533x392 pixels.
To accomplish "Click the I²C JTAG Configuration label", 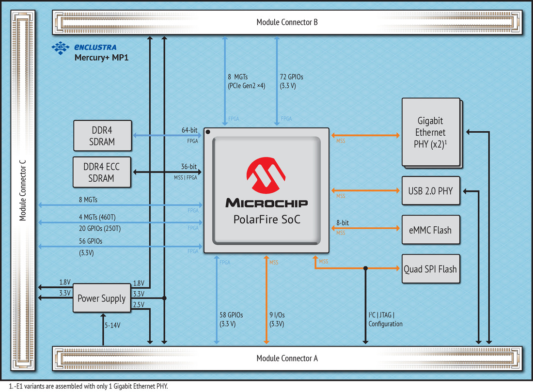I will [385, 319].
